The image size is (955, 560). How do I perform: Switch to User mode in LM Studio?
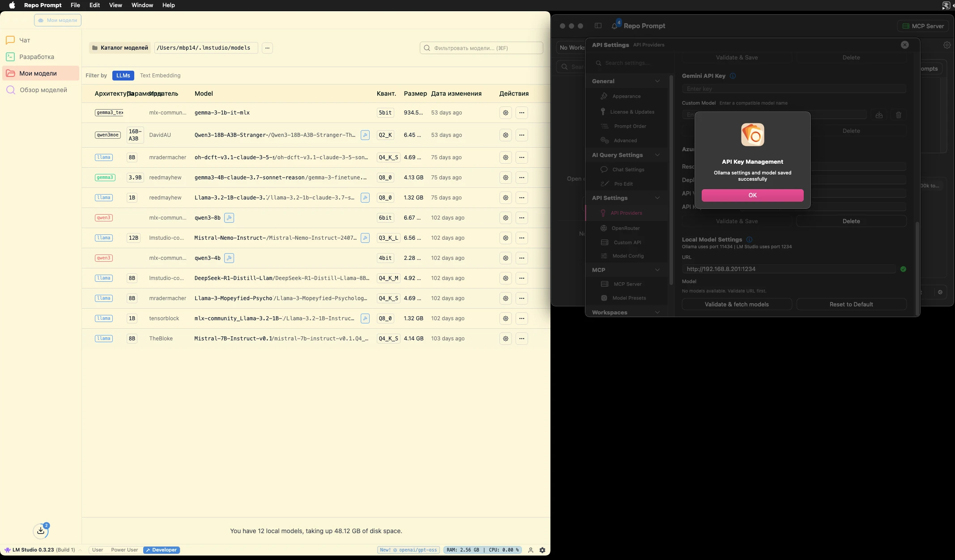click(x=98, y=550)
